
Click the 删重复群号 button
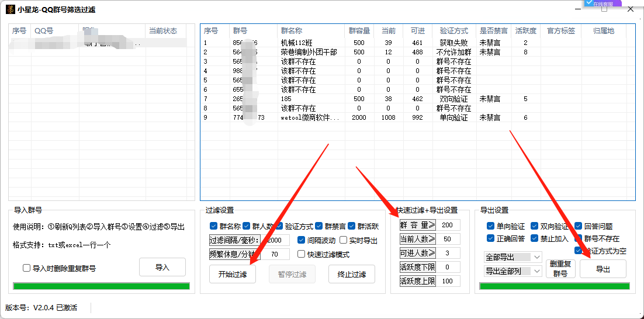560,269
